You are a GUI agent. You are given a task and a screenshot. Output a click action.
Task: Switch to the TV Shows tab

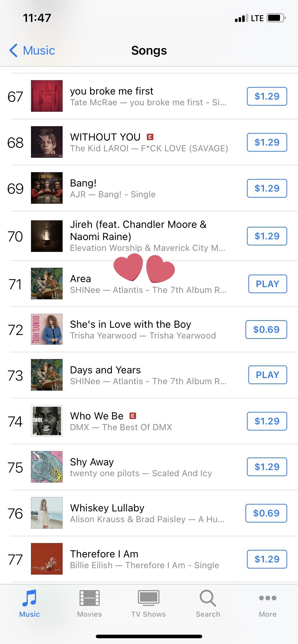(148, 604)
